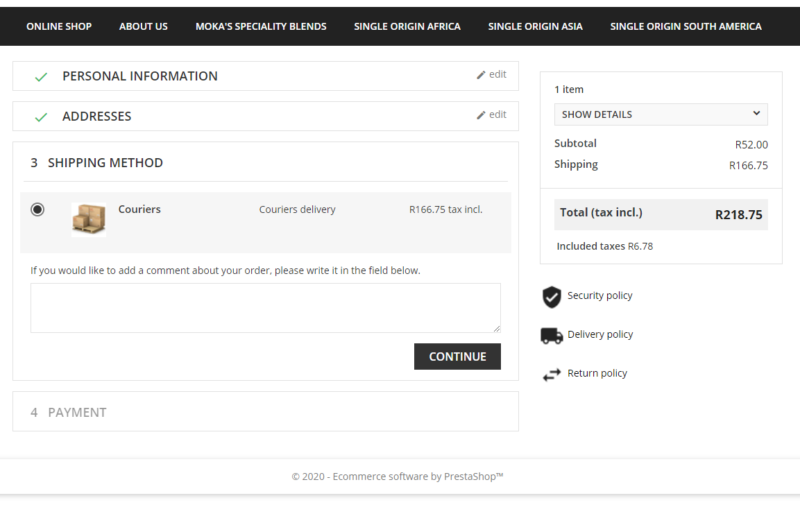Screen dimensions: 800x532
Task: Open Single Origin South America menu
Action: (x=686, y=26)
